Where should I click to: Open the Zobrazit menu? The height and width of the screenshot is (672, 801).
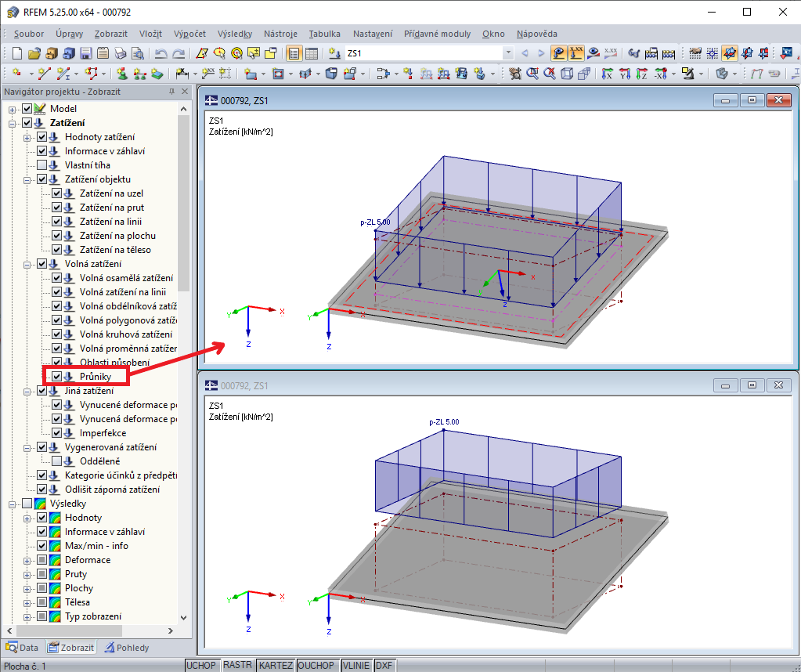pos(111,34)
